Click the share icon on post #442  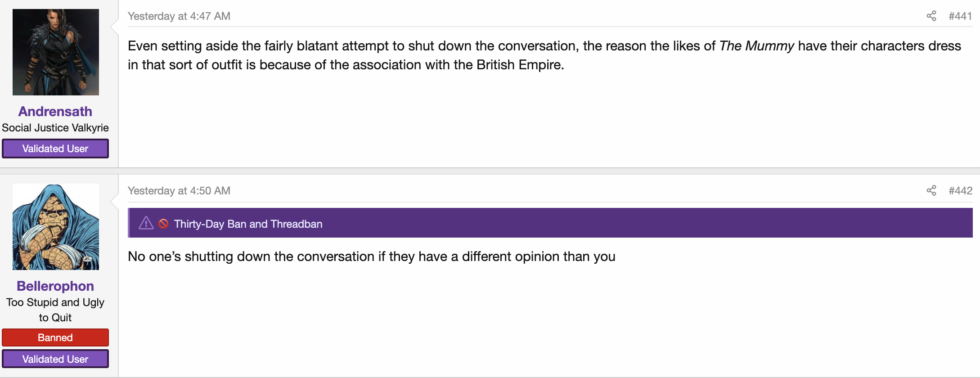click(x=931, y=191)
